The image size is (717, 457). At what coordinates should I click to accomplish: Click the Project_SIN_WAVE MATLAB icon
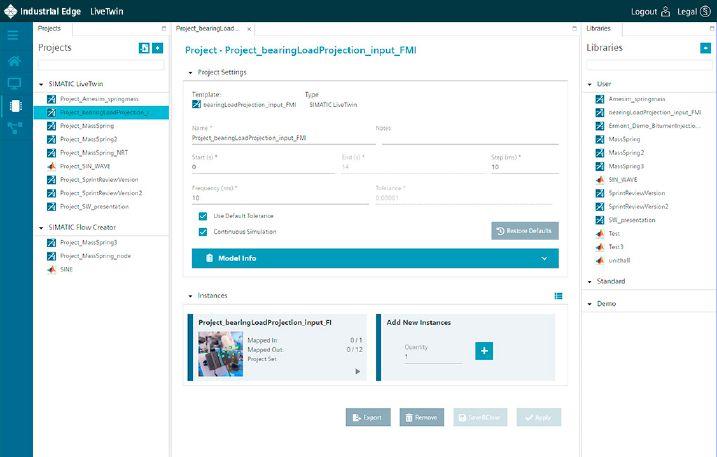[52, 166]
